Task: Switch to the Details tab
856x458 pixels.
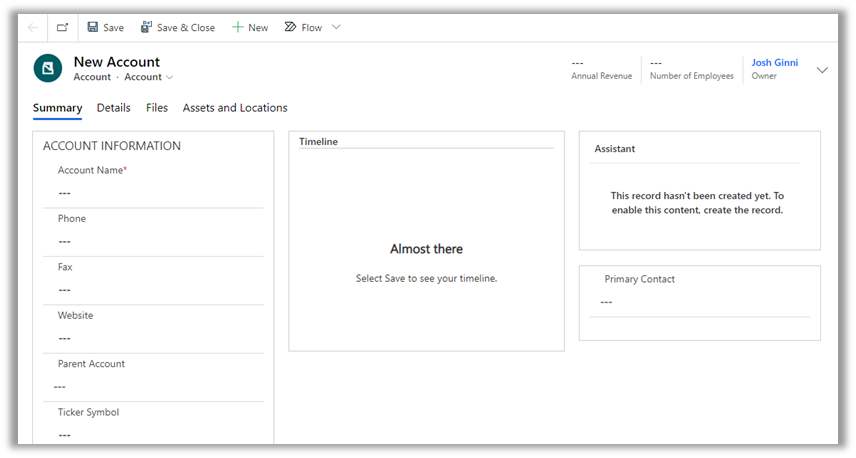Action: coord(113,108)
